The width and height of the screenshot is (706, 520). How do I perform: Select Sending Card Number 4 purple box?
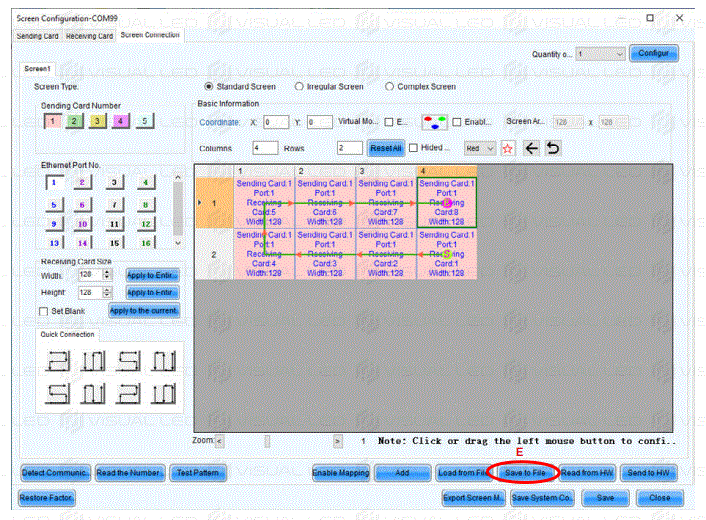tap(121, 121)
